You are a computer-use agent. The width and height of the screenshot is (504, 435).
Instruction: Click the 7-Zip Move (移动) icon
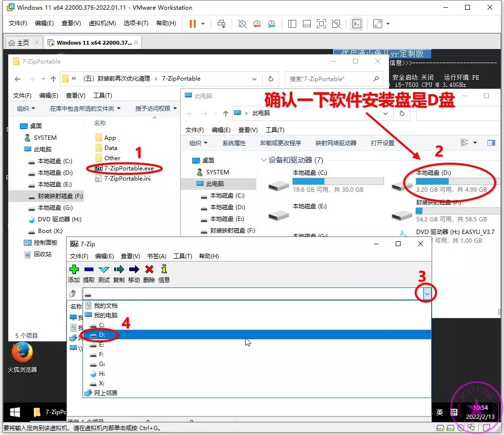point(134,270)
